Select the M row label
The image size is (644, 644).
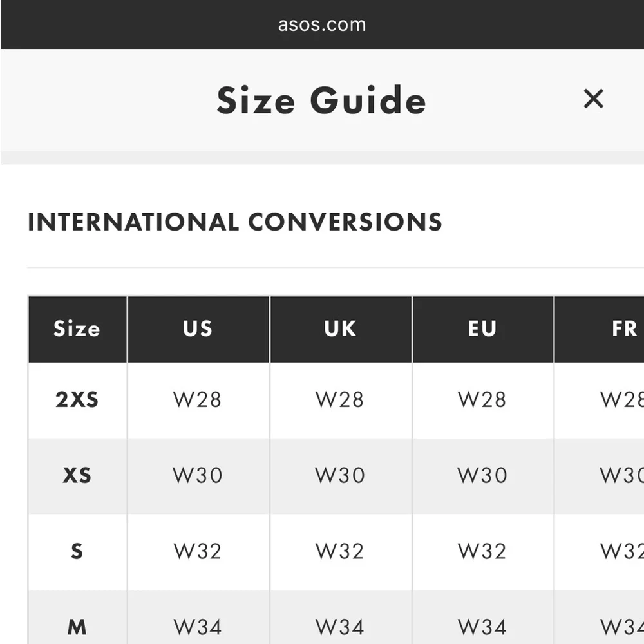(x=77, y=627)
